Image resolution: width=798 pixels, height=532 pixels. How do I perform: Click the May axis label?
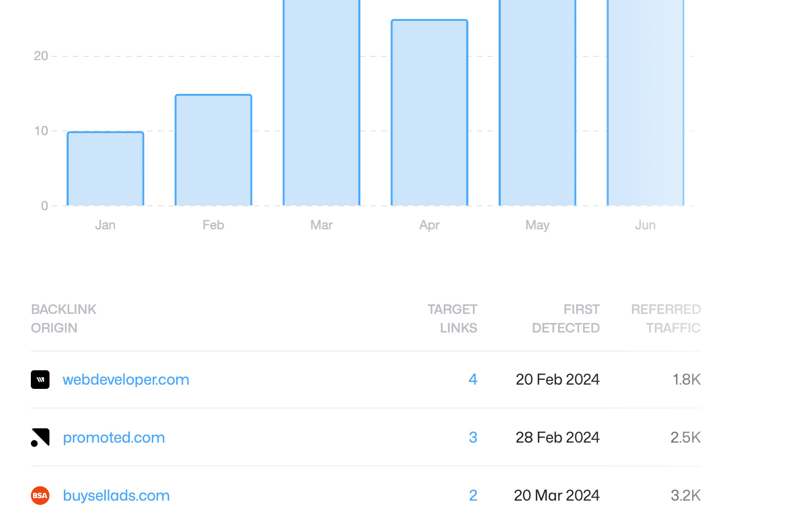point(537,225)
